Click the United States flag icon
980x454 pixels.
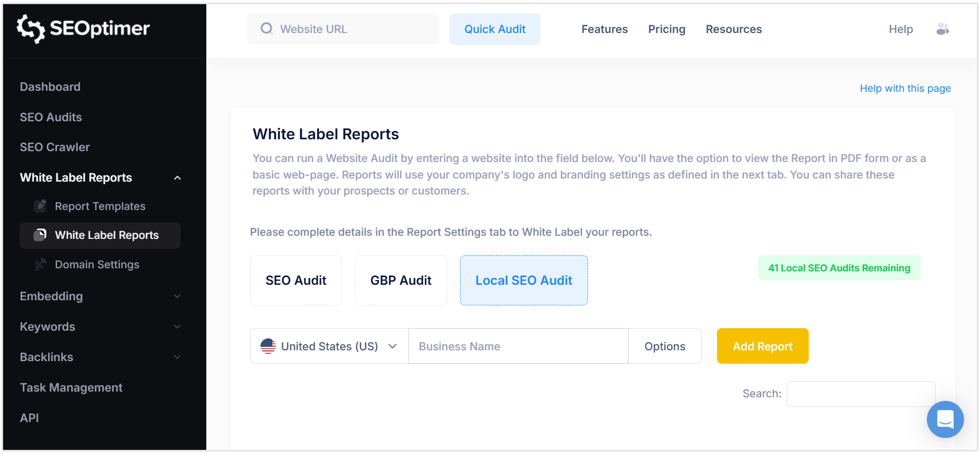coord(268,346)
